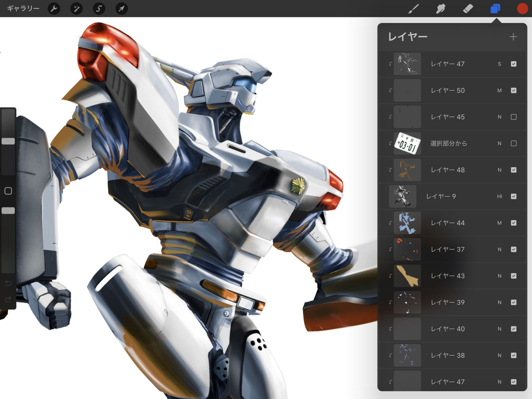Select the Eraser tool
The height and width of the screenshot is (399, 532).
pos(468,9)
